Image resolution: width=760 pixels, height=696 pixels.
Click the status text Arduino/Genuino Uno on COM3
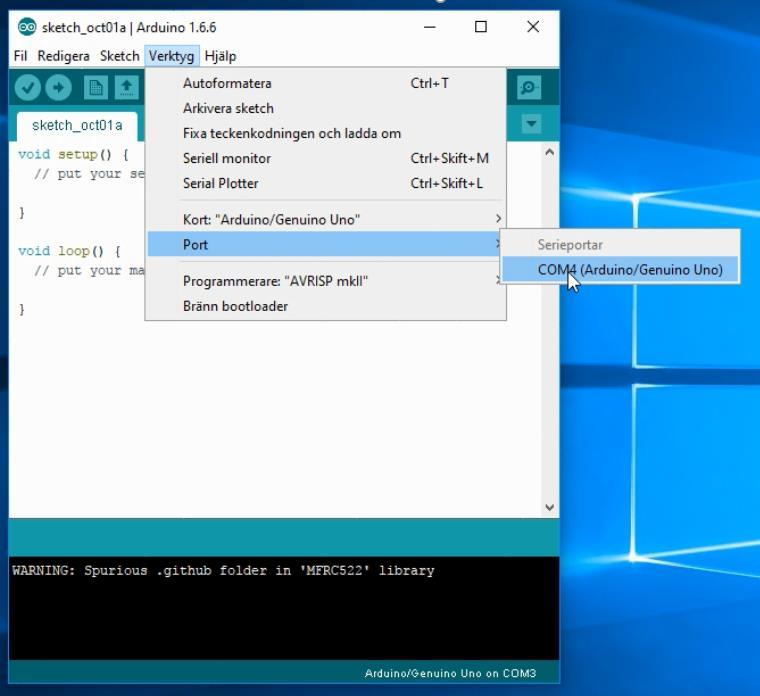450,673
